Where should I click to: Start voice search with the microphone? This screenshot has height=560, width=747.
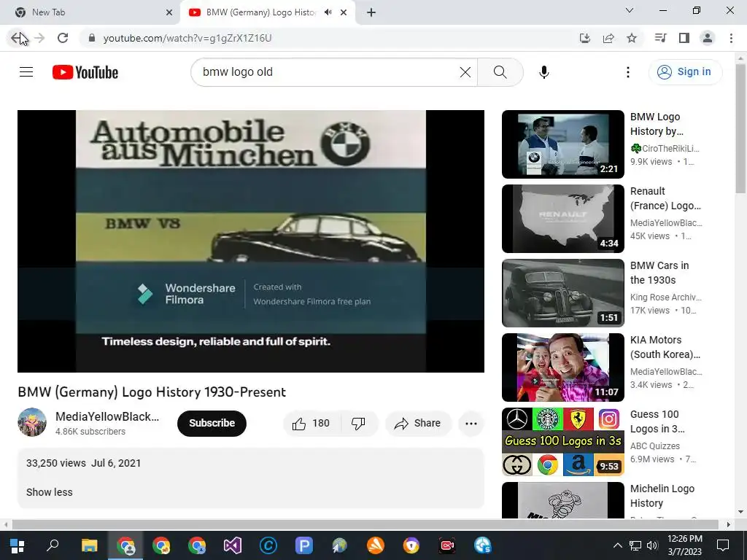coord(543,72)
